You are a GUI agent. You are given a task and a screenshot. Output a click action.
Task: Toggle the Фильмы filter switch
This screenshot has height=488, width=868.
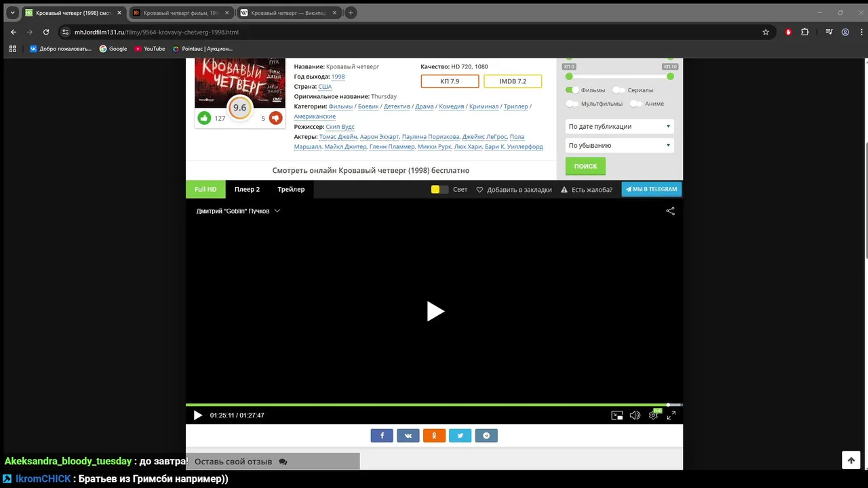coord(572,90)
